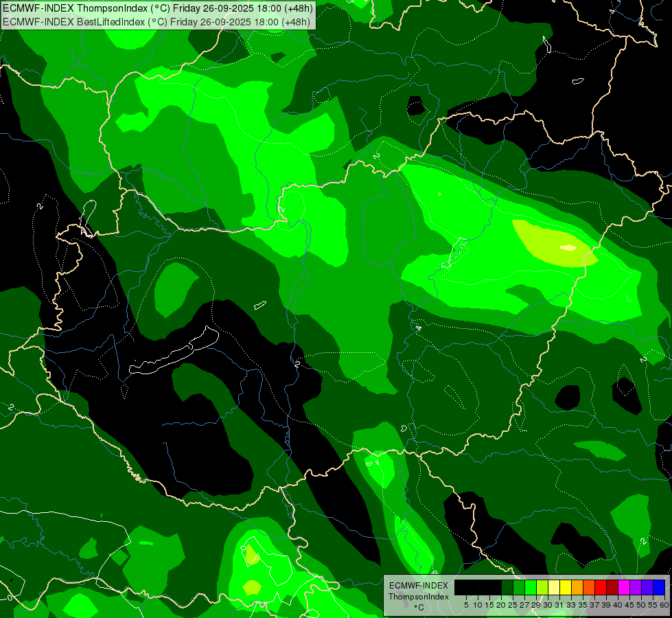Click the orange-red 35–37 legend swatch
This screenshot has height=618, width=672.
589,588
